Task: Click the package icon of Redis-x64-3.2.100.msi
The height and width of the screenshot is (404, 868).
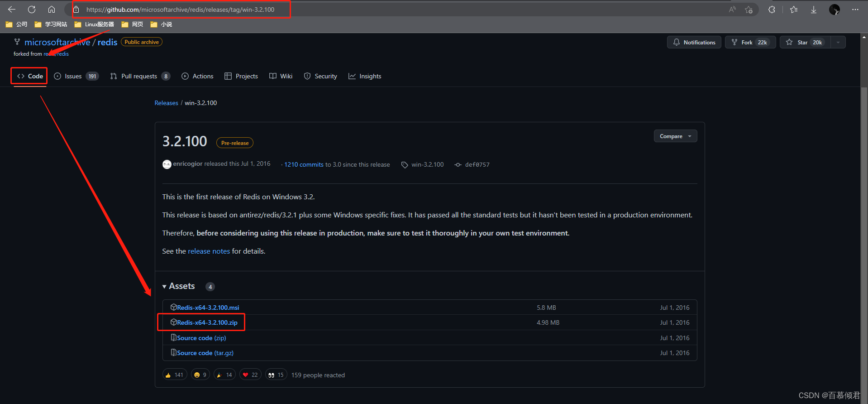Action: coord(173,307)
